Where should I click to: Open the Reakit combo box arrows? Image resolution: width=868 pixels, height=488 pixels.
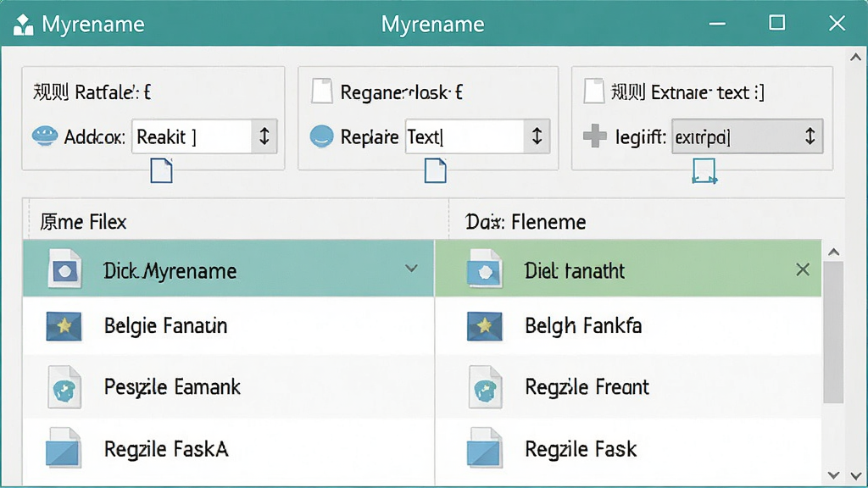coord(264,136)
